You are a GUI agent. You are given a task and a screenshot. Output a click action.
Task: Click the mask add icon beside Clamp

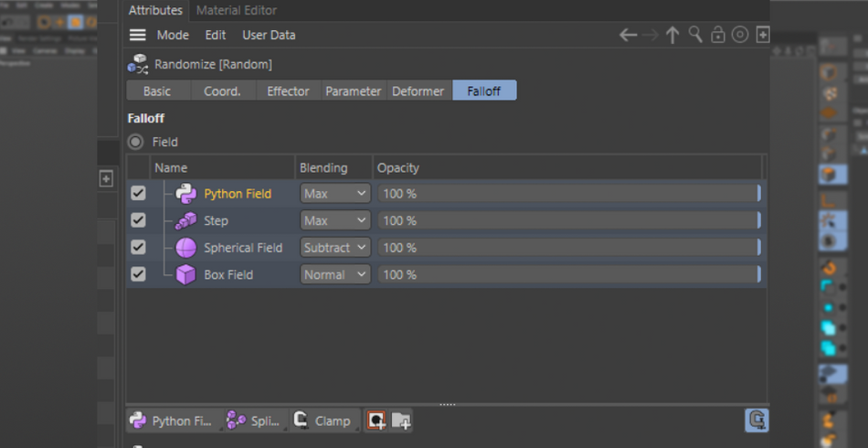coord(376,421)
